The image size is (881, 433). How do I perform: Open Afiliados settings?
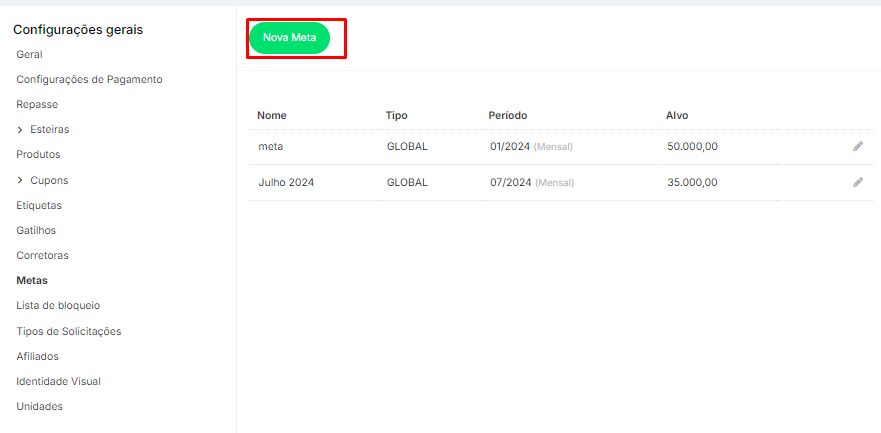pyautogui.click(x=37, y=356)
